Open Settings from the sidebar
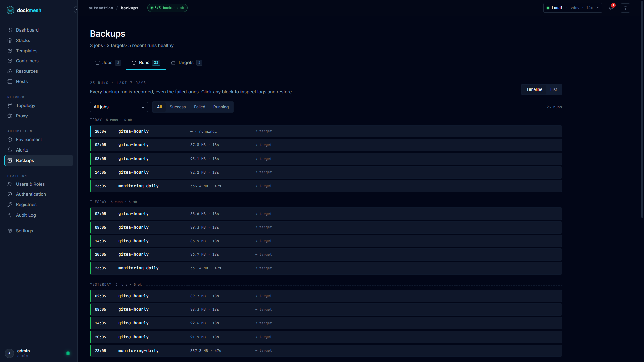 (x=39, y=231)
